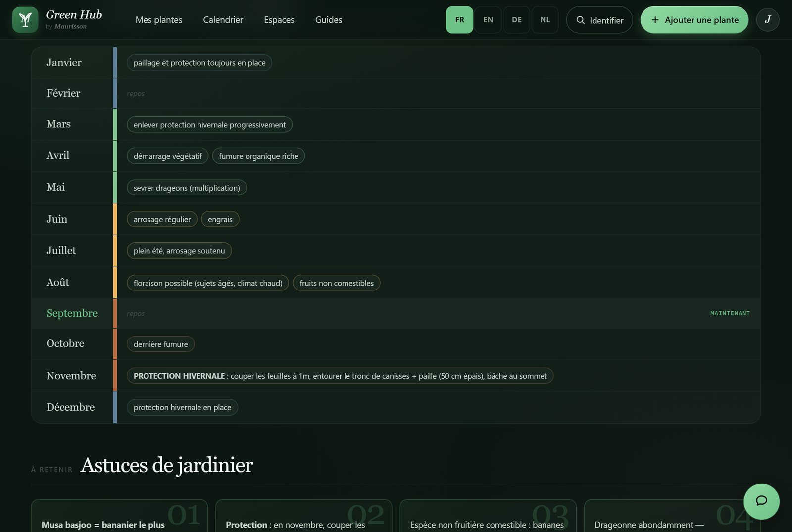Viewport: 792px width, 532px height.
Task: Click the Identifier button
Action: tap(599, 20)
